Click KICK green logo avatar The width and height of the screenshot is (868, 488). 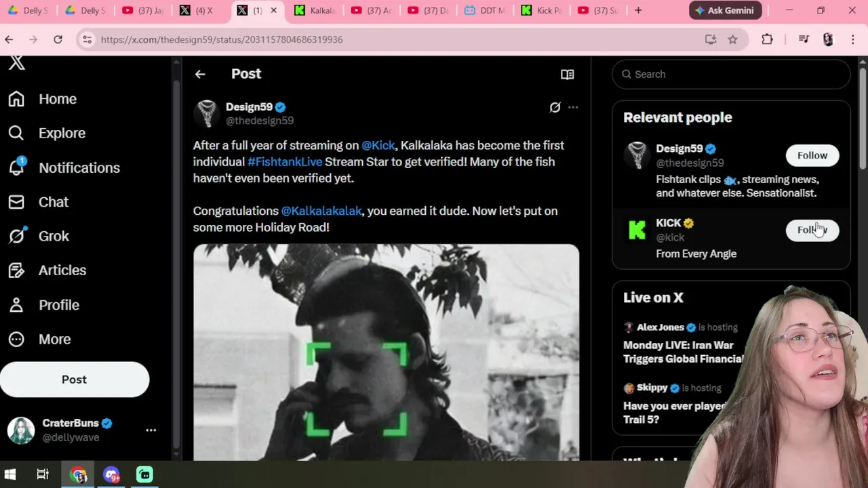click(637, 230)
